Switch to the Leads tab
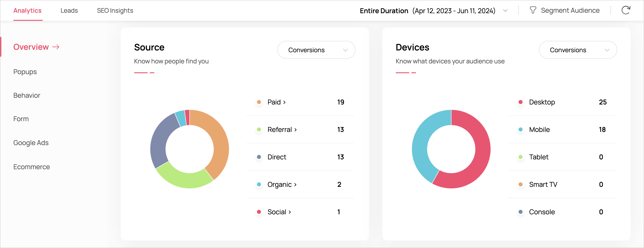 pos(69,10)
